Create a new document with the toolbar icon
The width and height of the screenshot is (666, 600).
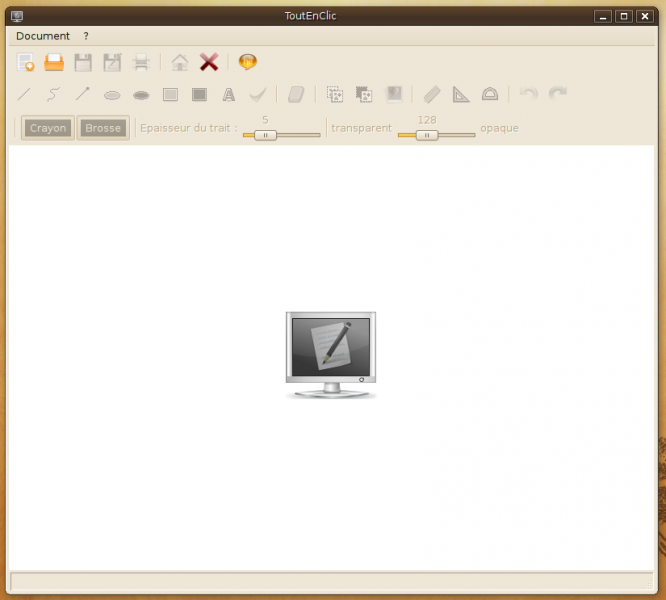tap(25, 62)
